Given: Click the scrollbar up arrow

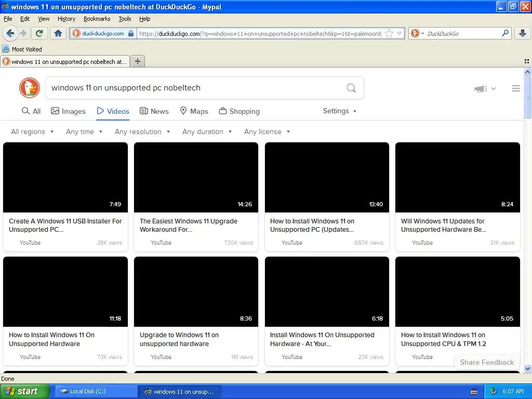Looking at the screenshot, I should [x=527, y=72].
